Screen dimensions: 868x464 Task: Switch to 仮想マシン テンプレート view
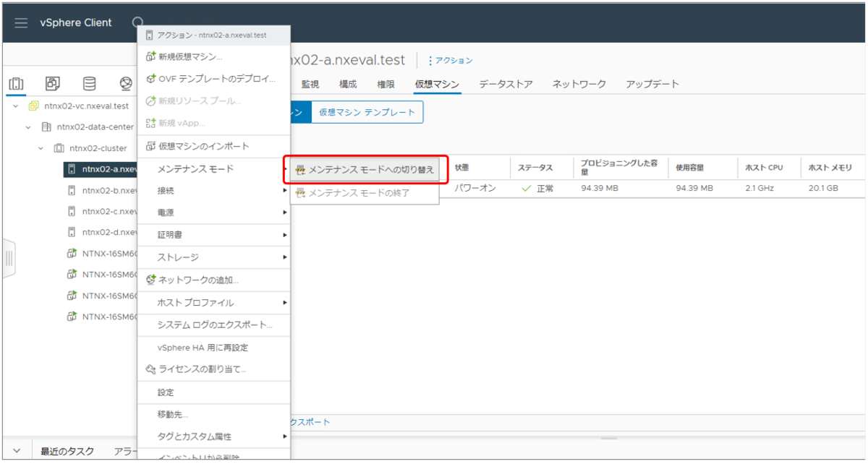pyautogui.click(x=367, y=112)
